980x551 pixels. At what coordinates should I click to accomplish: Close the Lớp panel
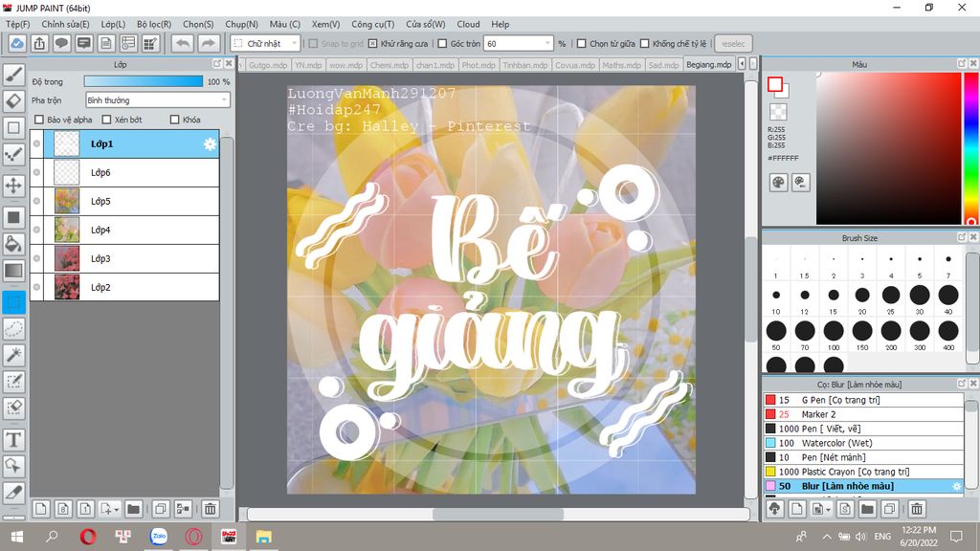(x=228, y=64)
